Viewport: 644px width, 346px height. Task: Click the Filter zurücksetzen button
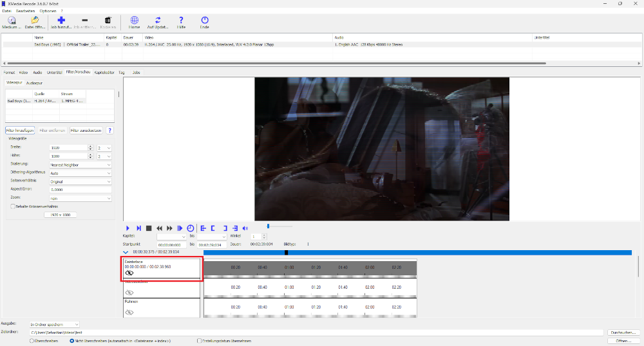coord(86,131)
